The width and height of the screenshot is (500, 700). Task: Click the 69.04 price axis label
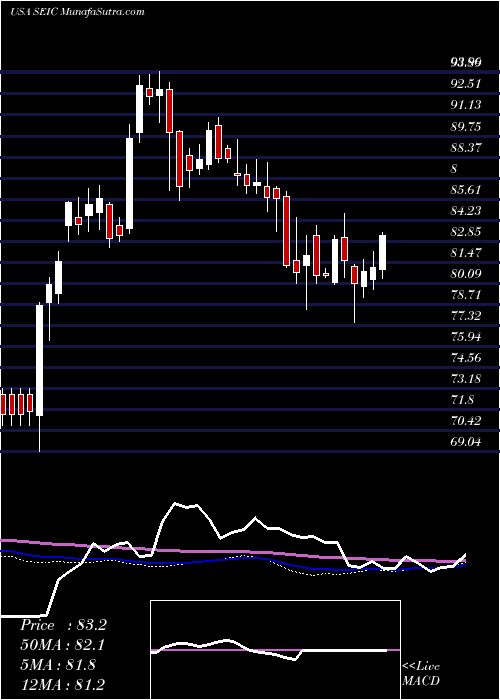tap(466, 442)
